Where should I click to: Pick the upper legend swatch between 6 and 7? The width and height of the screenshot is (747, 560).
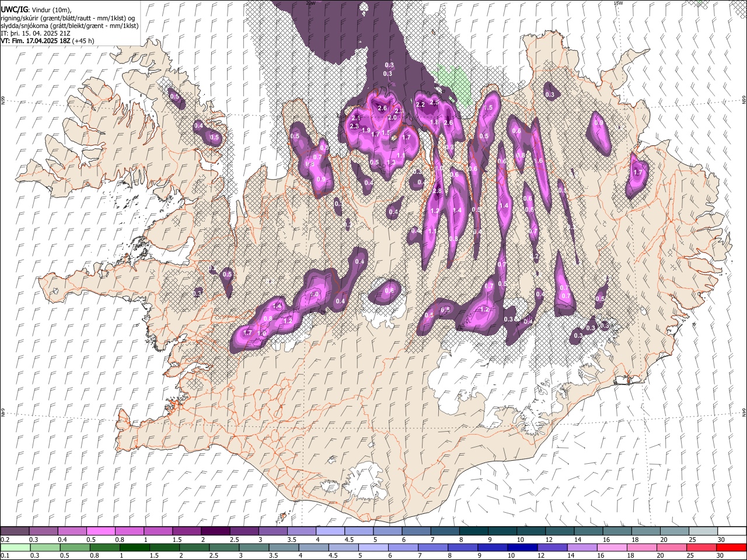(416, 531)
